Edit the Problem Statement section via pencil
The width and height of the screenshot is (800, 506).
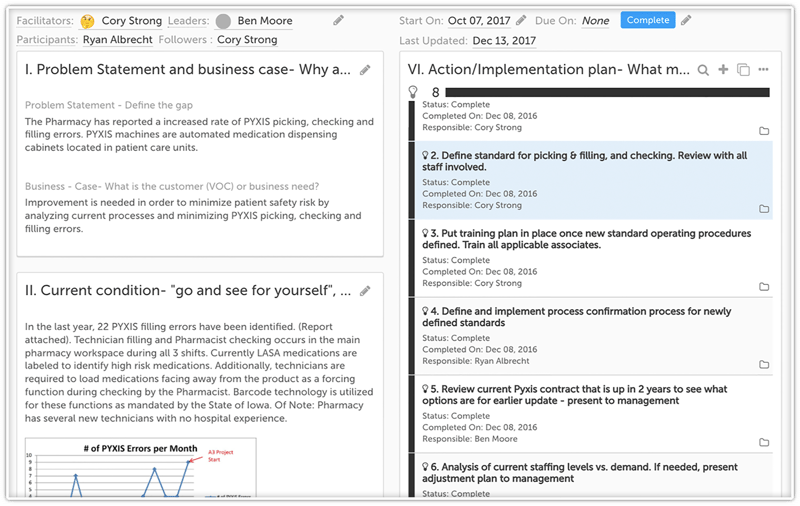365,70
